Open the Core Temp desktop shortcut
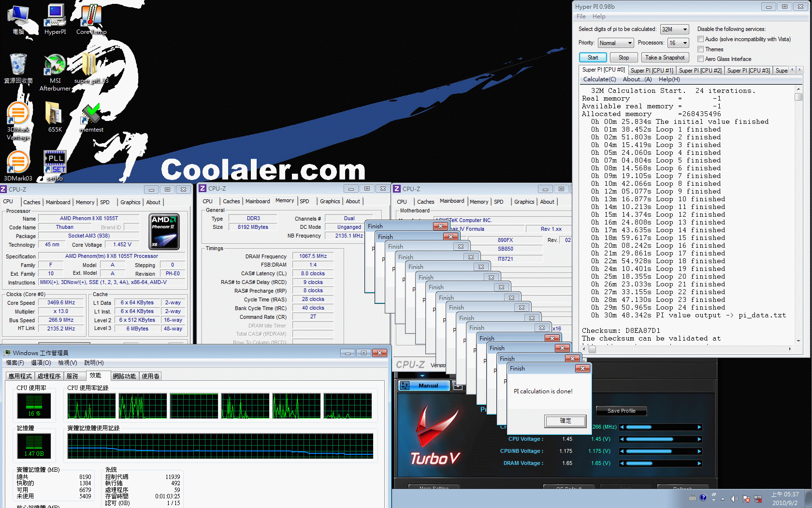The width and height of the screenshot is (812, 508). (x=91, y=19)
